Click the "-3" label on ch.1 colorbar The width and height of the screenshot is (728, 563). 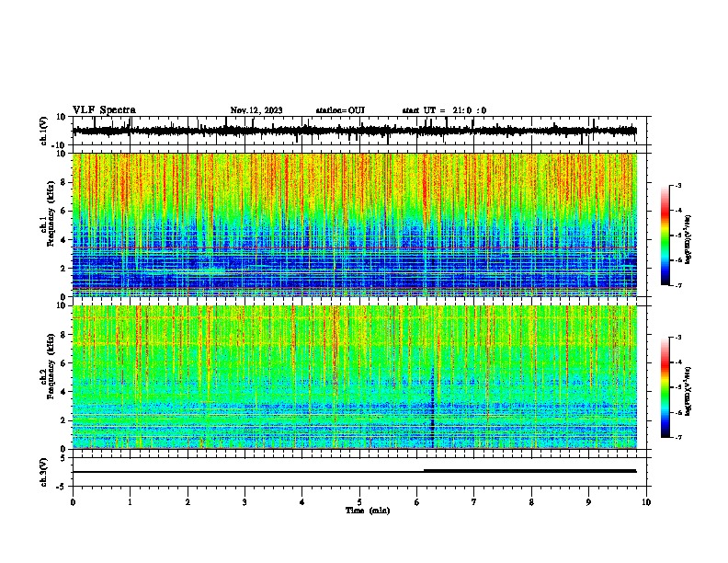click(677, 185)
